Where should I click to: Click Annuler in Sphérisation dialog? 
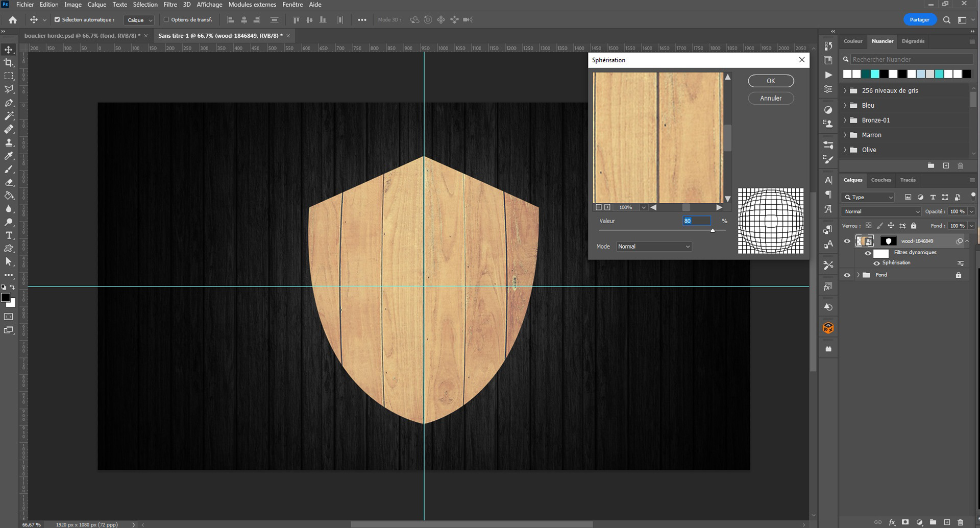[771, 99]
